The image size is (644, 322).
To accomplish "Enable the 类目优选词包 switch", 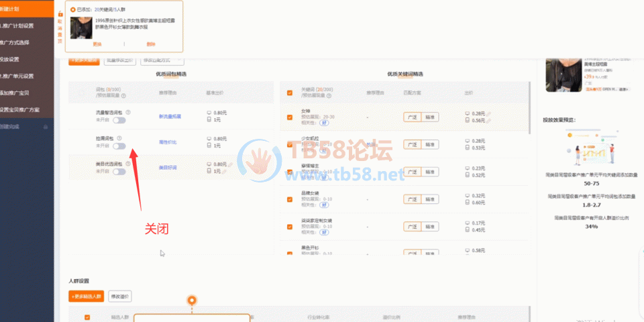I will (119, 172).
